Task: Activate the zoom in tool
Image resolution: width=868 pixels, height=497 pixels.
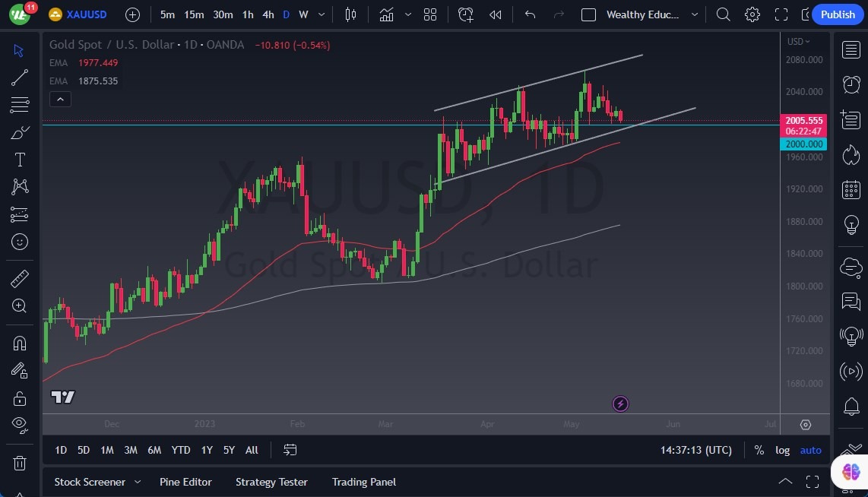Action: [x=19, y=306]
